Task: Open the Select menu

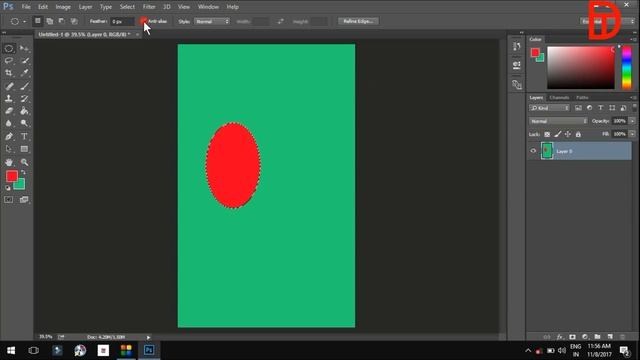Action: pos(127,7)
